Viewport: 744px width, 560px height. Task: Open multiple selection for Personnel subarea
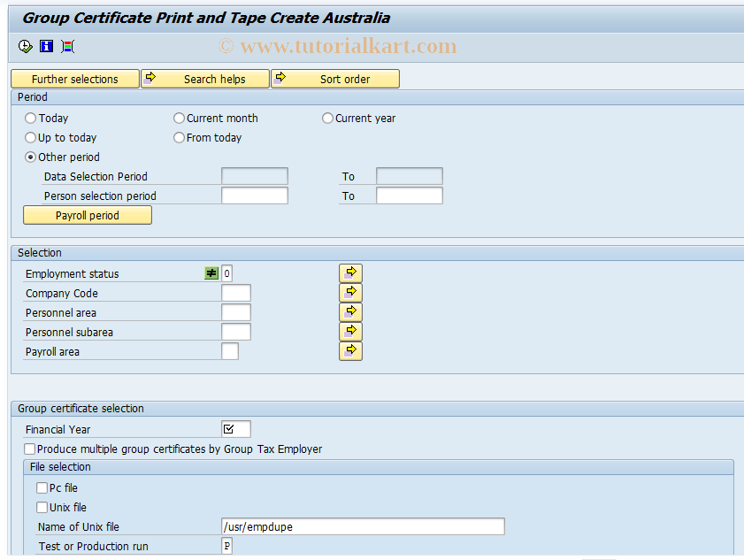point(350,331)
